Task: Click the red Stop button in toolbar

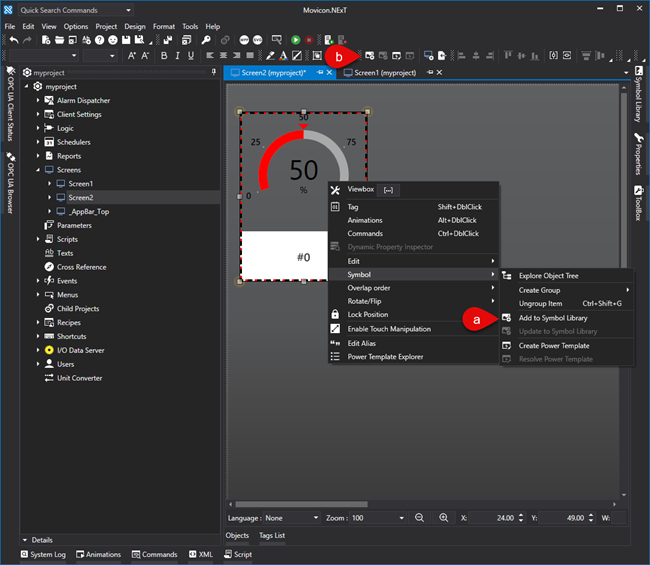Action: coord(309,40)
